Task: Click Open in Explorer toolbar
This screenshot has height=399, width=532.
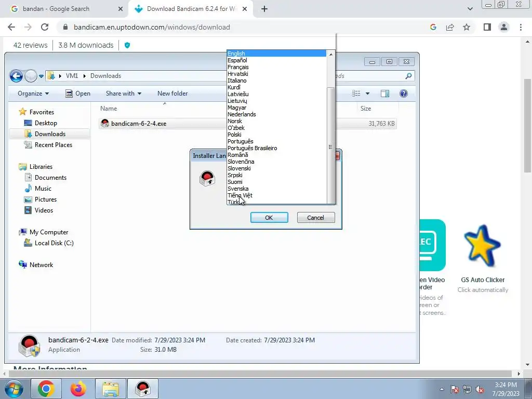Action: point(78,94)
